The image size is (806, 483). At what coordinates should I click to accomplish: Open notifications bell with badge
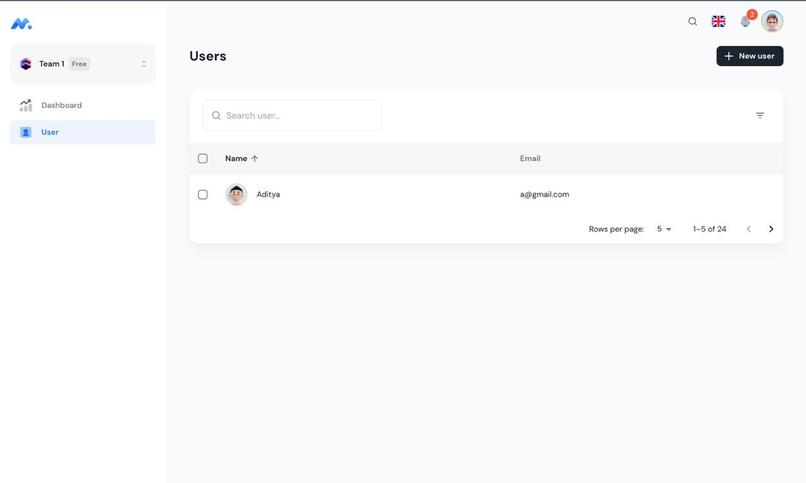(x=746, y=21)
